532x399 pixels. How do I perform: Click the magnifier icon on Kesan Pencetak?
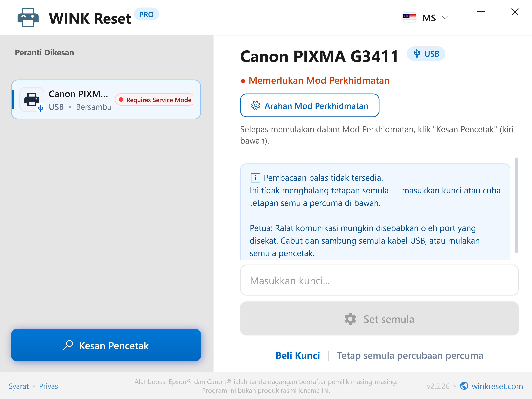(x=68, y=345)
